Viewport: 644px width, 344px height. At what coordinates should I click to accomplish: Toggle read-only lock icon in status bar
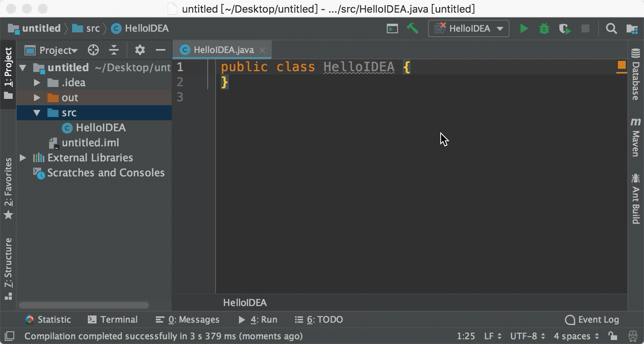(x=613, y=336)
